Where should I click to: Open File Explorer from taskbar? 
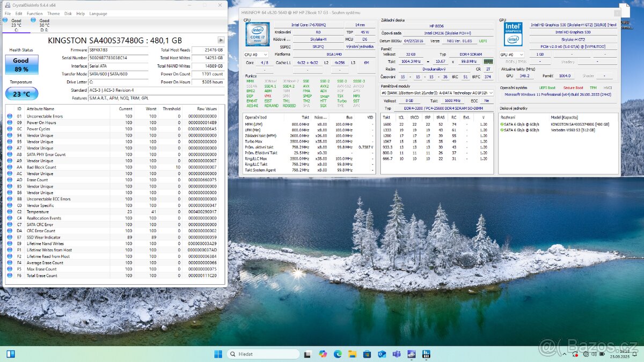point(352,354)
